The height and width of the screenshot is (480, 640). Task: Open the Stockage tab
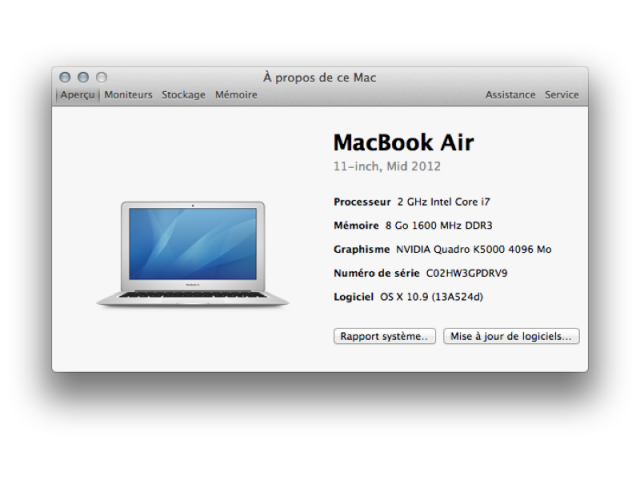pyautogui.click(x=183, y=95)
